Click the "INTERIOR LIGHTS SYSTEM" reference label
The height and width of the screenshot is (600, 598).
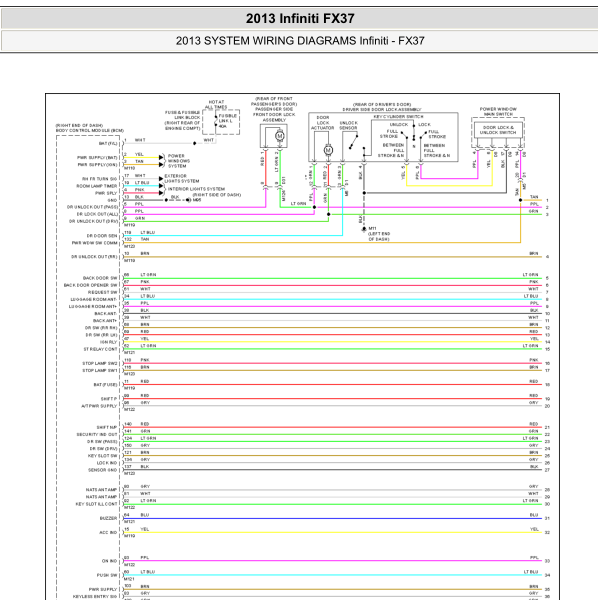(196, 189)
